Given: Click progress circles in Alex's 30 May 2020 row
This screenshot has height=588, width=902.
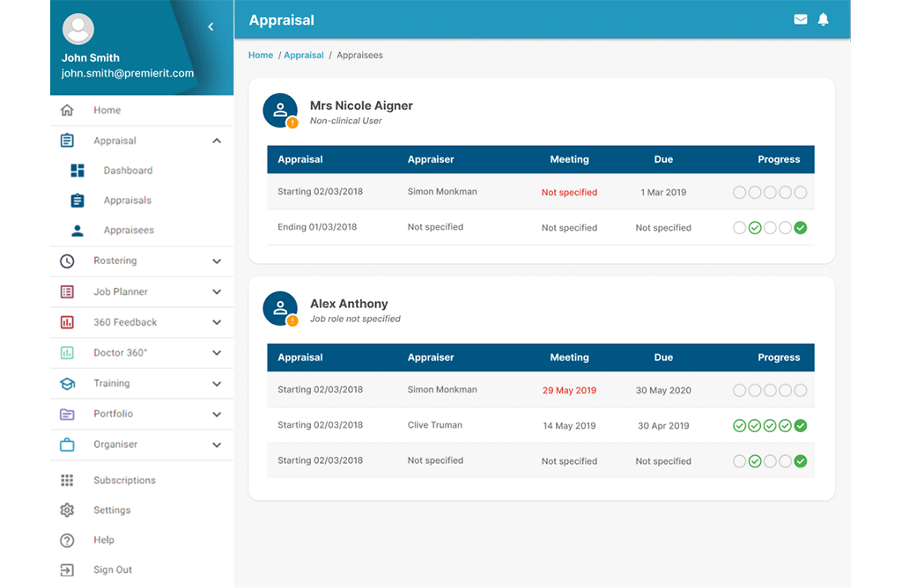Looking at the screenshot, I should tap(770, 390).
